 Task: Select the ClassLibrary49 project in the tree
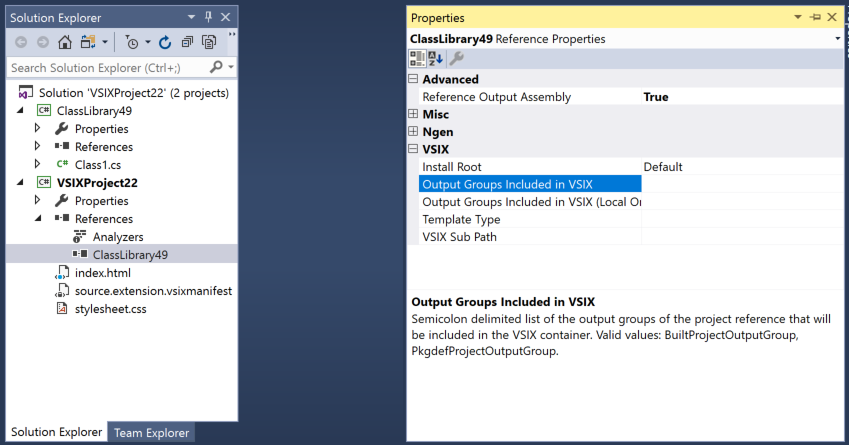click(94, 111)
